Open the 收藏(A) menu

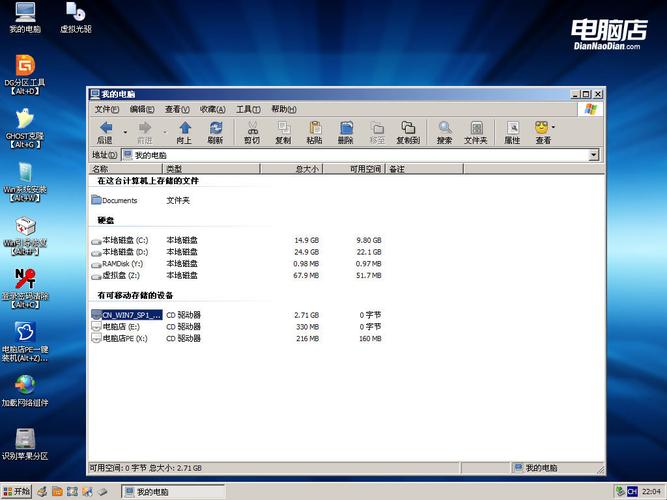(x=212, y=109)
